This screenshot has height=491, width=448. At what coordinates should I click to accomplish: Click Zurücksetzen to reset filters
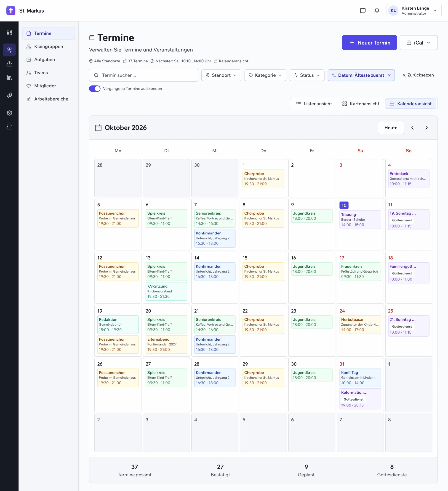(418, 75)
